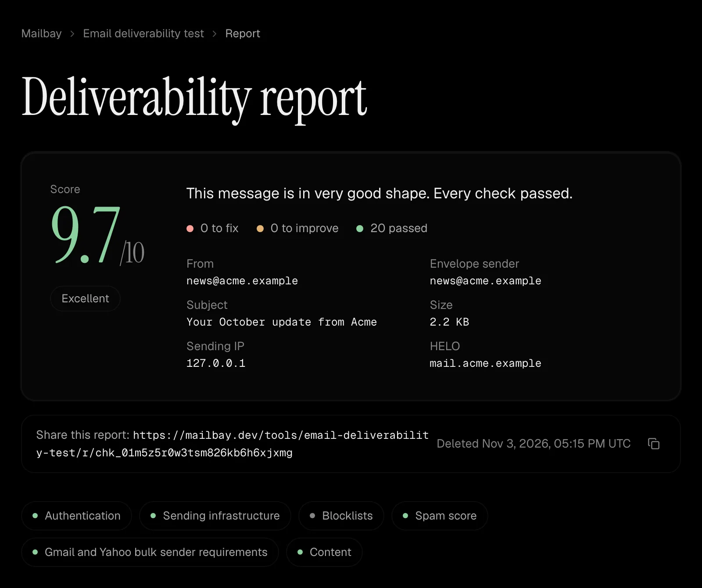This screenshot has height=588, width=702.
Task: Select the Envelope sender address value
Action: 486,281
